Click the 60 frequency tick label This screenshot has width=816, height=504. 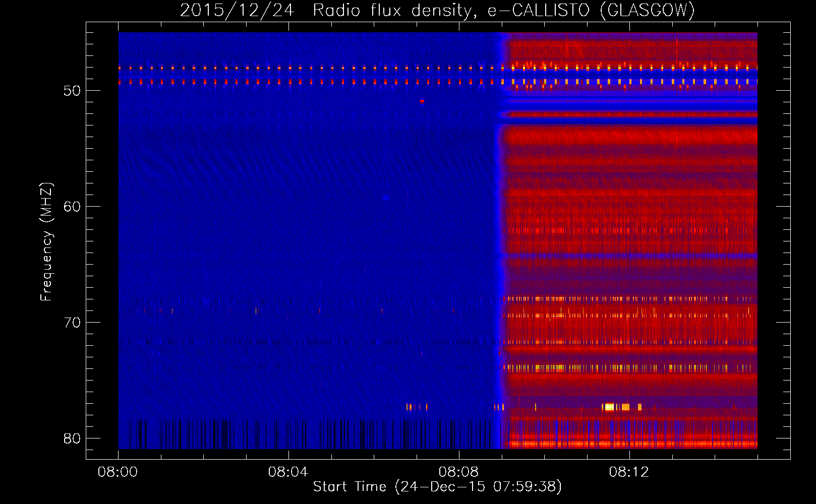coord(72,207)
